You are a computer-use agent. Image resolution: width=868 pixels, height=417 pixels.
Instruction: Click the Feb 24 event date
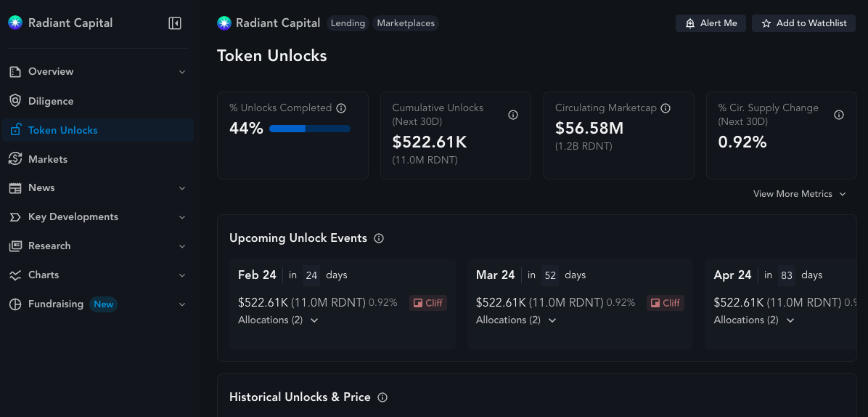(257, 275)
